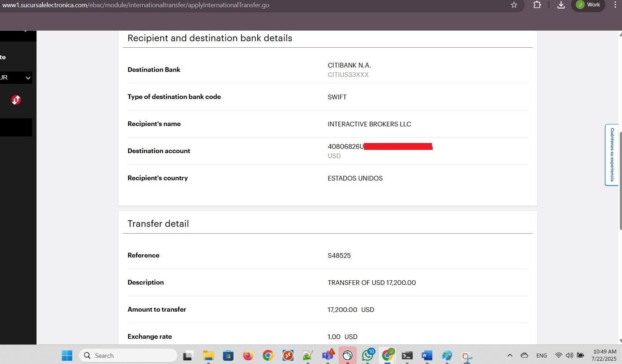Select the INTERACTIVE BROKERS LLC recipient name
The width and height of the screenshot is (622, 364).
tap(369, 124)
